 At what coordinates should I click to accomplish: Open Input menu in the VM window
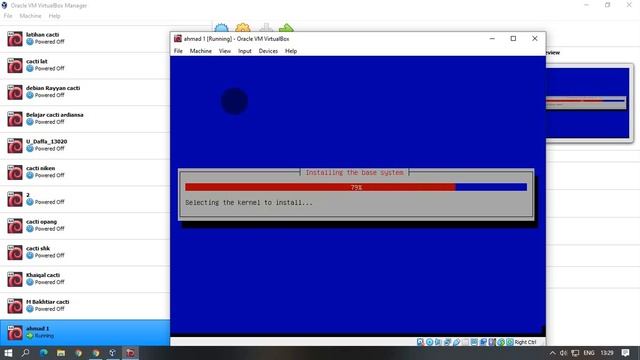click(245, 51)
